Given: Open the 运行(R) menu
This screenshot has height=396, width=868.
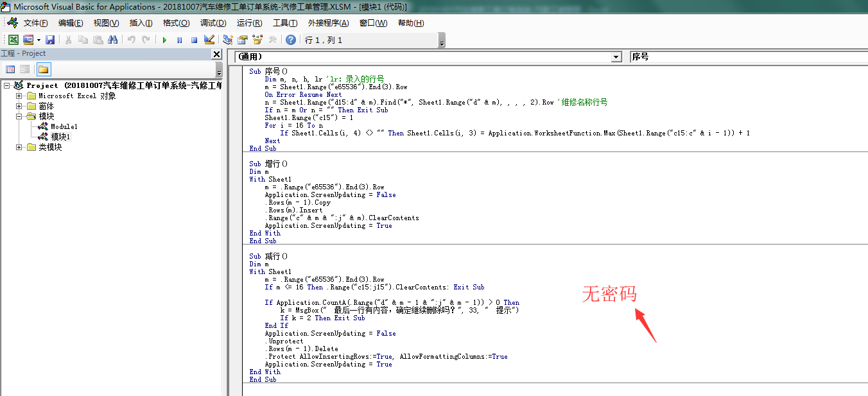Looking at the screenshot, I should coord(249,23).
